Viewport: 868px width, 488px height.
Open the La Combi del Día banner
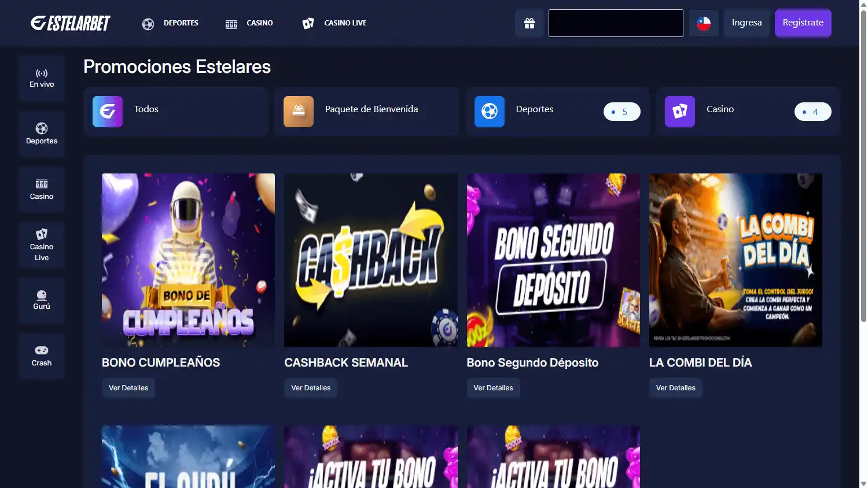coord(735,260)
